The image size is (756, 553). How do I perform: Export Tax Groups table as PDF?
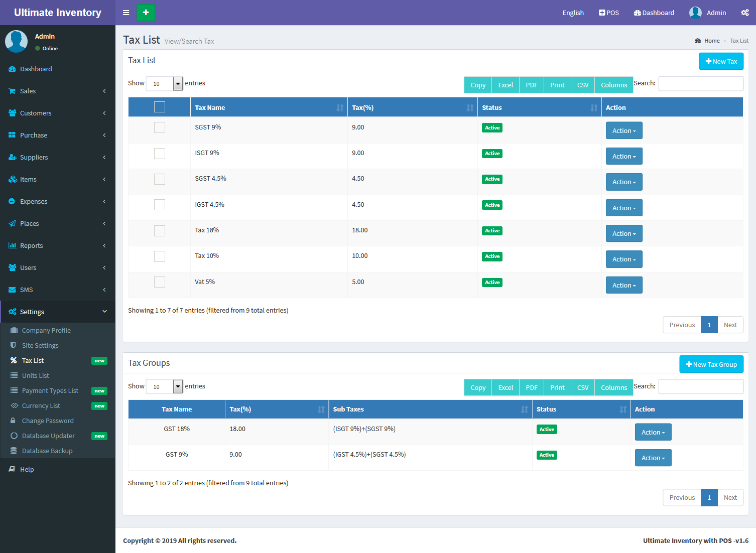[531, 388]
